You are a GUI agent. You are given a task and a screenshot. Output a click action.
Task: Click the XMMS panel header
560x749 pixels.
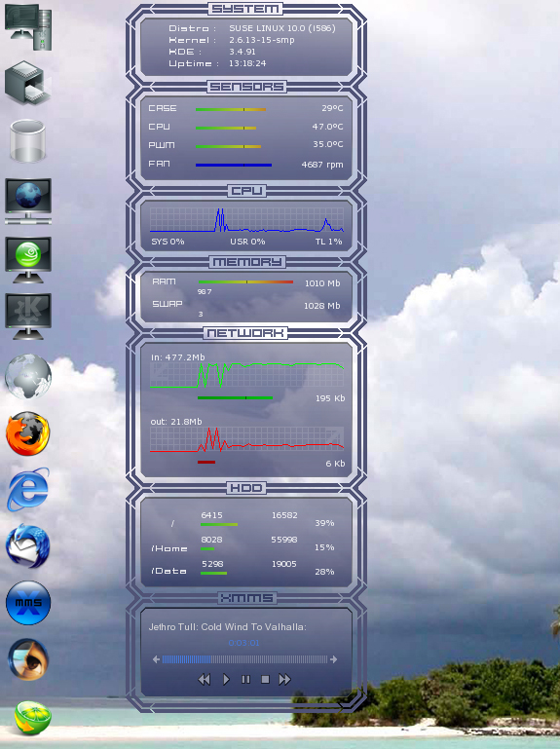[246, 598]
